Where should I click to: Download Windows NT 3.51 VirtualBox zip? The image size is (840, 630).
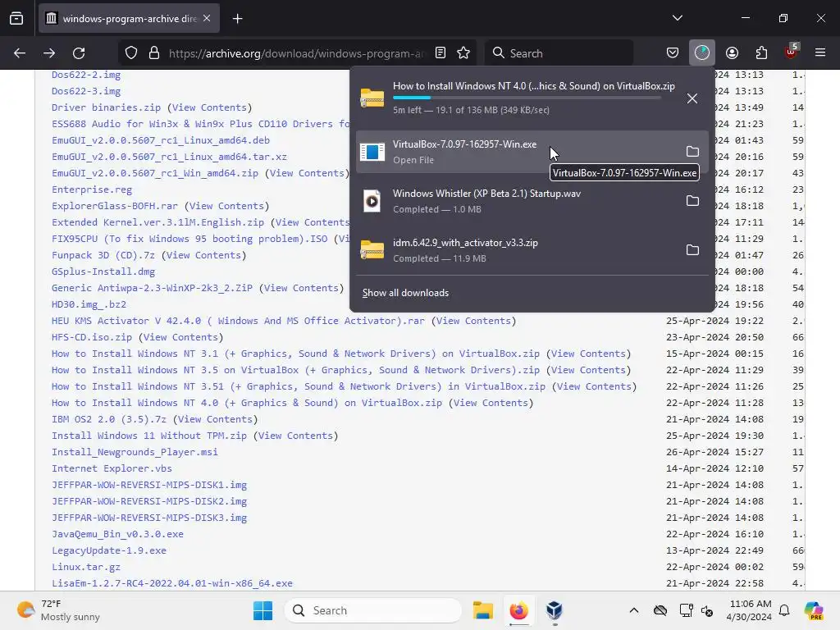(x=299, y=386)
